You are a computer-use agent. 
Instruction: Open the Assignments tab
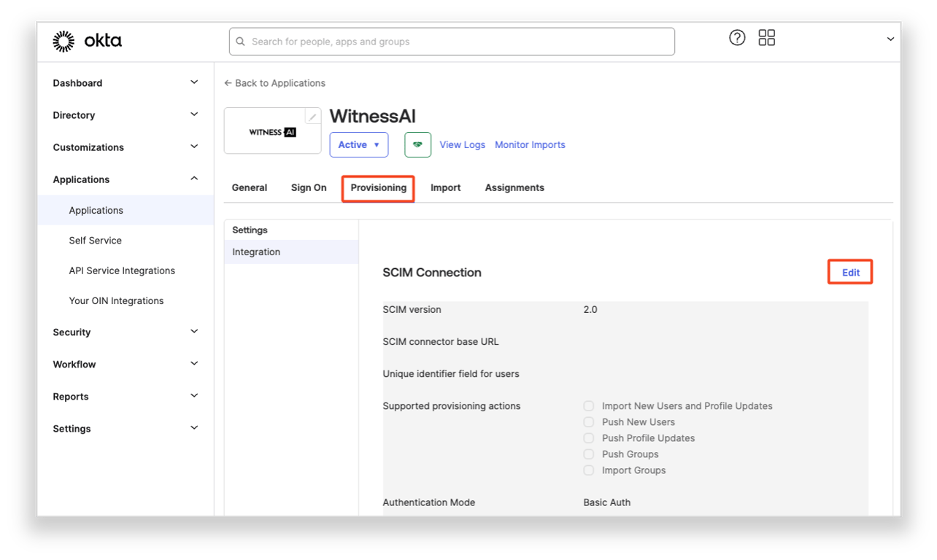point(514,187)
